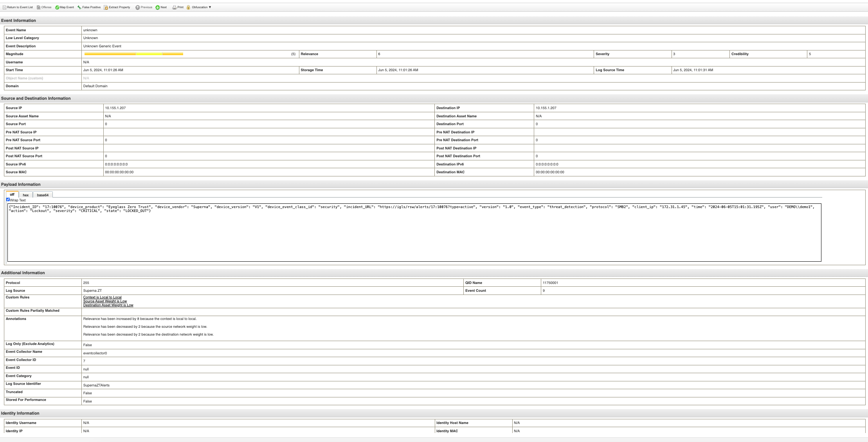868x442 pixels.
Task: Click the Obfuscation lock icon
Action: click(189, 7)
